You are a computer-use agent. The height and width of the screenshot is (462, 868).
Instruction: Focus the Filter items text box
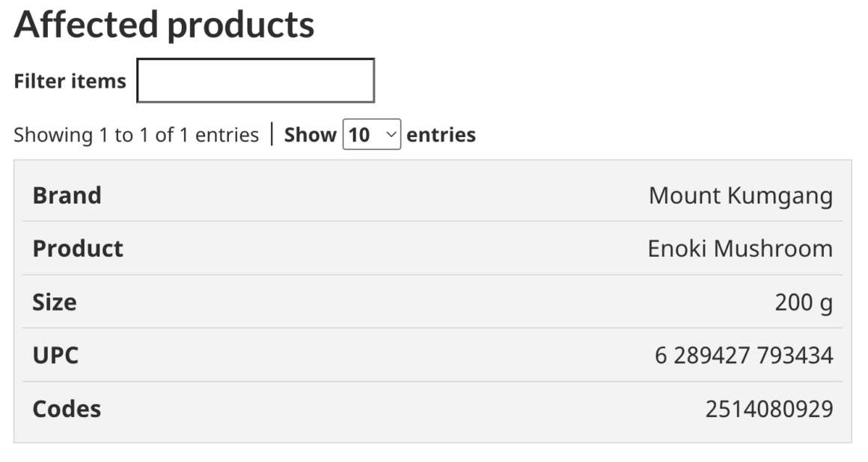255,81
